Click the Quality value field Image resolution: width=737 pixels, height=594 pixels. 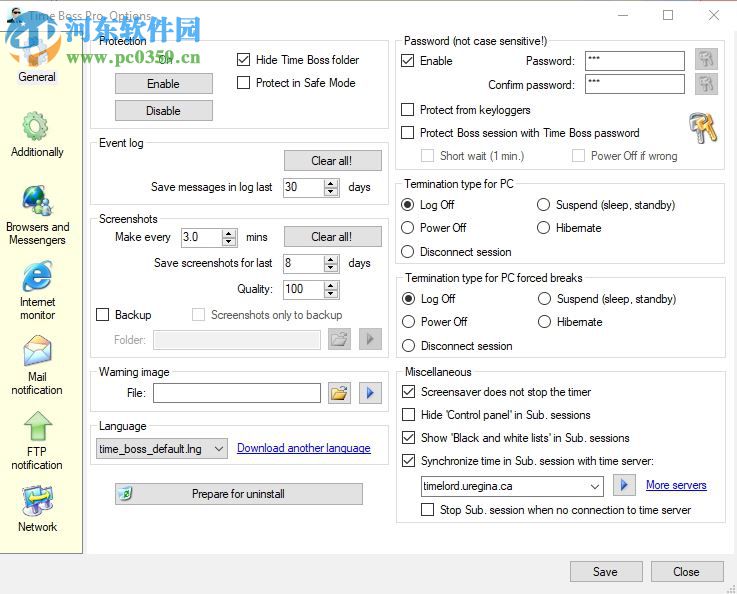click(x=304, y=289)
